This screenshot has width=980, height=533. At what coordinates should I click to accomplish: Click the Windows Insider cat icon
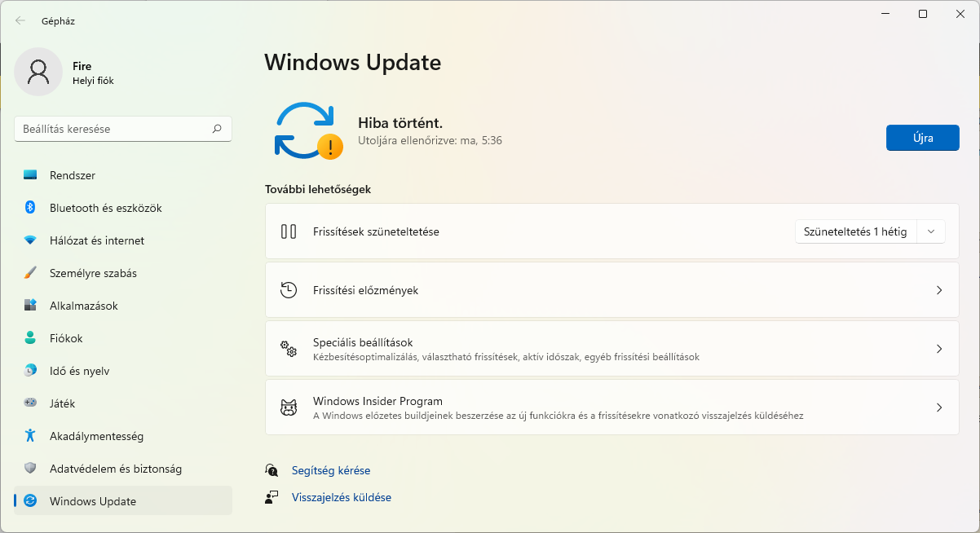[289, 407]
